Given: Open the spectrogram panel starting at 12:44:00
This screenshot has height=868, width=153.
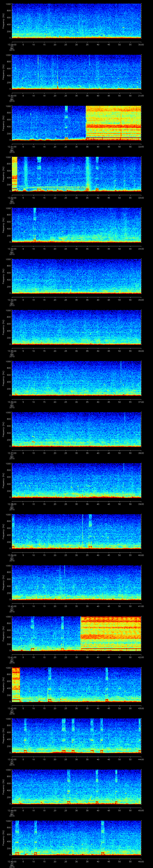Looking at the screenshot, I should (x=76, y=787).
